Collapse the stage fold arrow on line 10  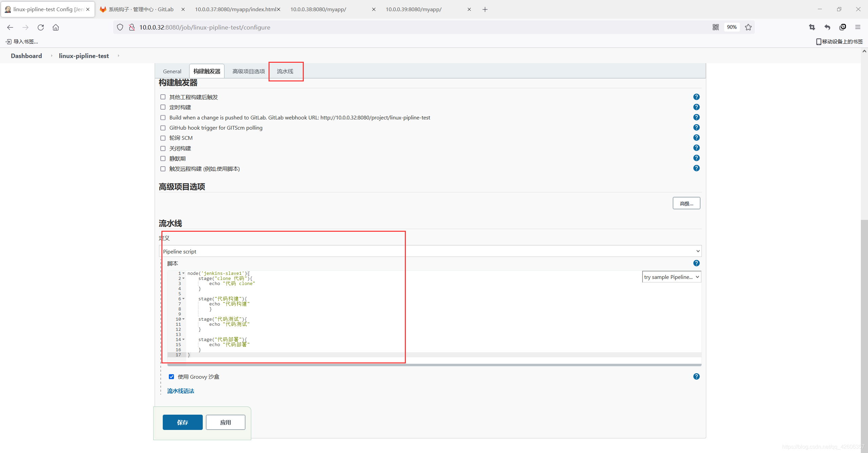183,319
